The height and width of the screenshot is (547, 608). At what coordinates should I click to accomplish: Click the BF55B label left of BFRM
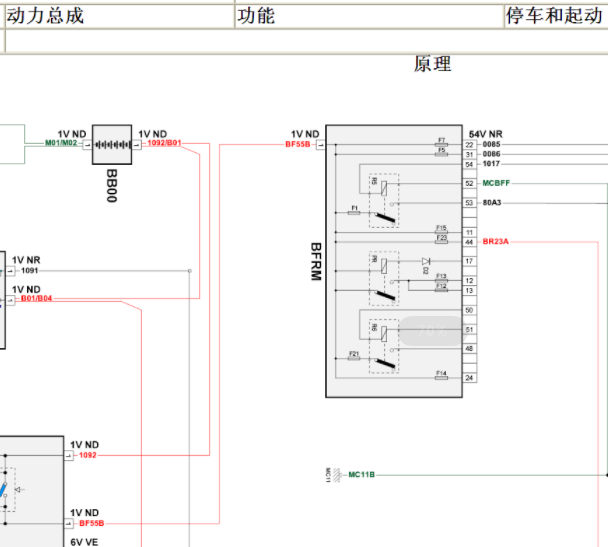[298, 144]
